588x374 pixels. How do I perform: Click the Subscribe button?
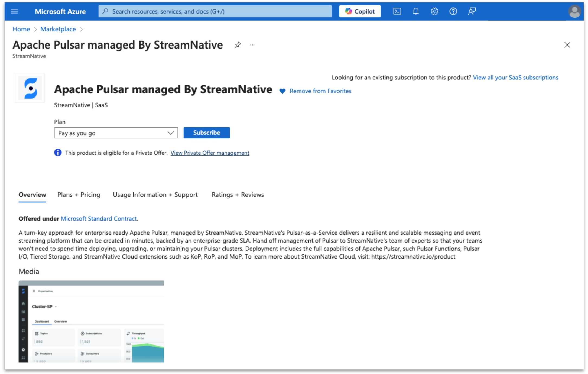(x=206, y=133)
